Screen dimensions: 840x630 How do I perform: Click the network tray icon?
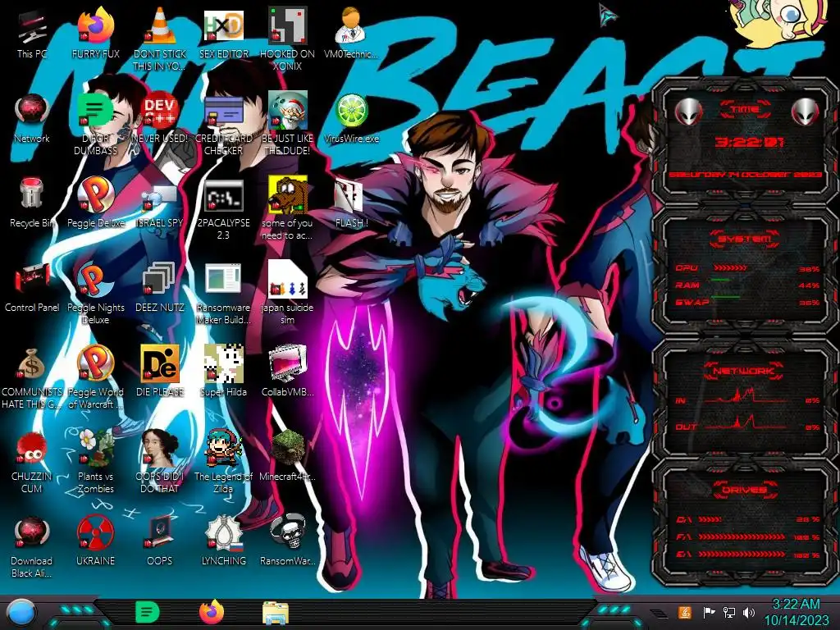point(728,612)
